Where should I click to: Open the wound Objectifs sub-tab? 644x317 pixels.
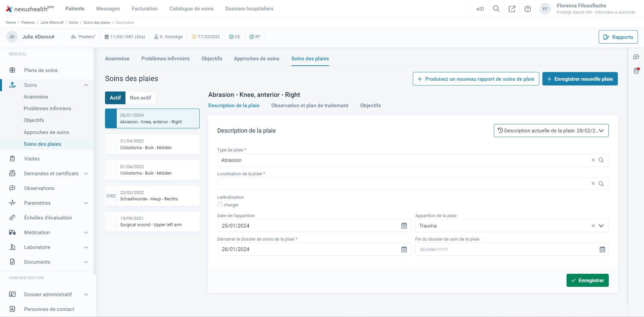(x=370, y=106)
